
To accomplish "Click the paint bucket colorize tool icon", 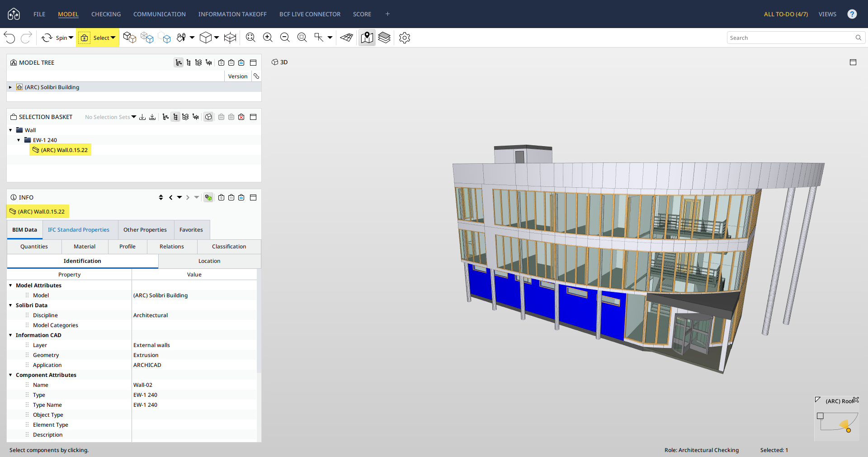I will (x=181, y=38).
